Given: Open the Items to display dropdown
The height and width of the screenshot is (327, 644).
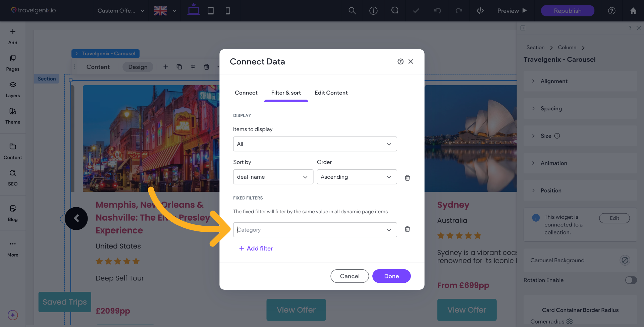Looking at the screenshot, I should pos(315,144).
